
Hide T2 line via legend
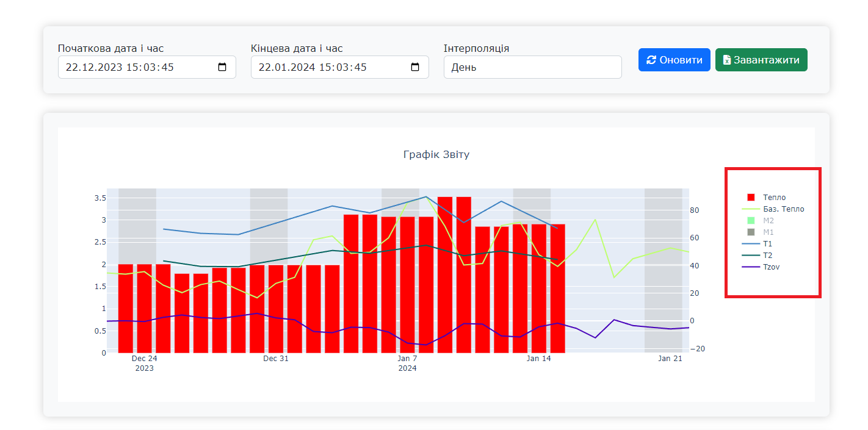pos(767,256)
